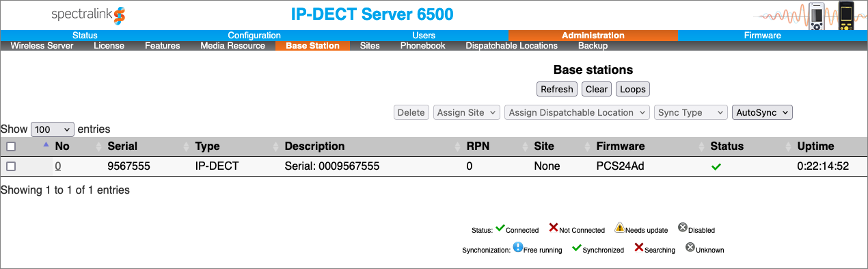The height and width of the screenshot is (269, 868).
Task: Click the No column sort arrow
Action: click(x=46, y=144)
